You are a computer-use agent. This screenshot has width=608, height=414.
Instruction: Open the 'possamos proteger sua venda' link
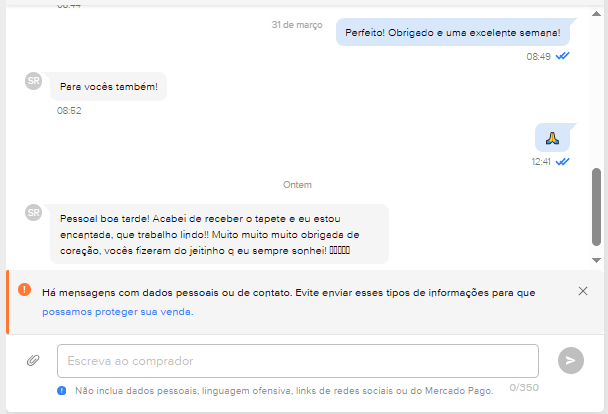(x=117, y=312)
